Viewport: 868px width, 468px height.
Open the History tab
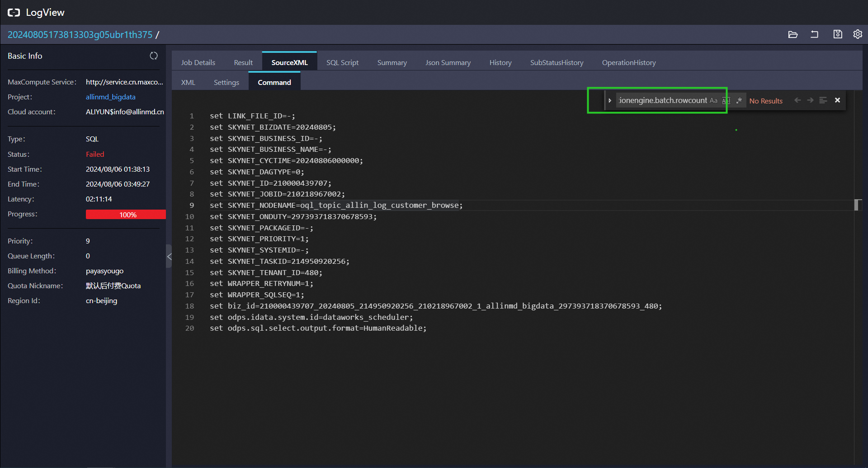pyautogui.click(x=500, y=62)
